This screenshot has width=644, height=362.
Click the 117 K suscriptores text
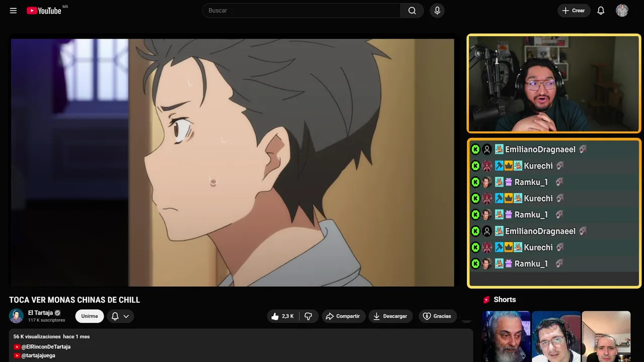47,320
